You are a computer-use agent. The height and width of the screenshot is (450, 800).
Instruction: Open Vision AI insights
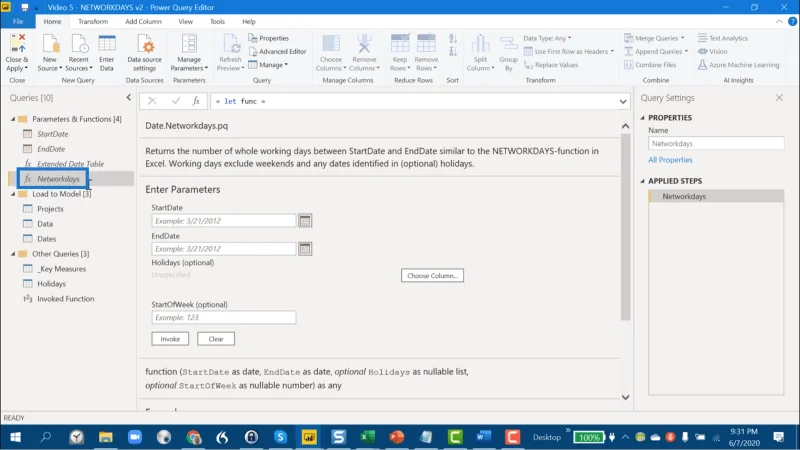coord(713,52)
